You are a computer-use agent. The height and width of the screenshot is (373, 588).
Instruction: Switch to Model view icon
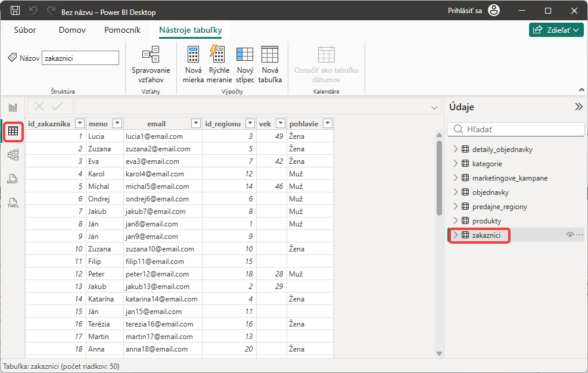pyautogui.click(x=13, y=155)
